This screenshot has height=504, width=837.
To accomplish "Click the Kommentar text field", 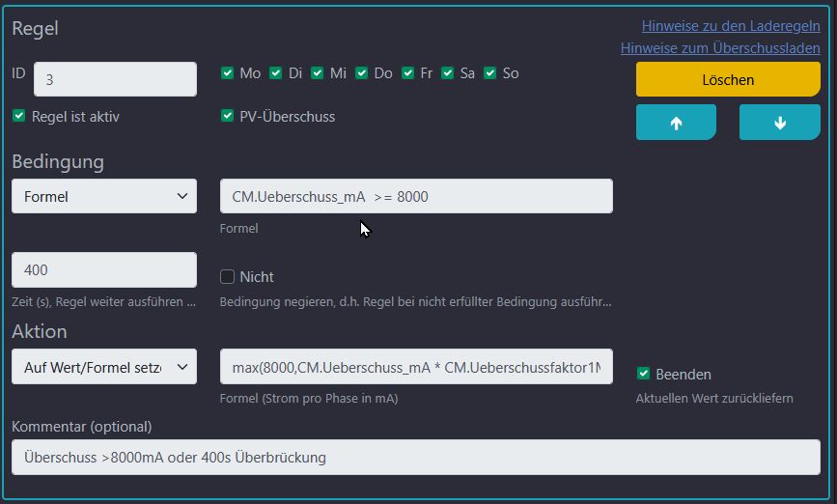I will click(416, 458).
